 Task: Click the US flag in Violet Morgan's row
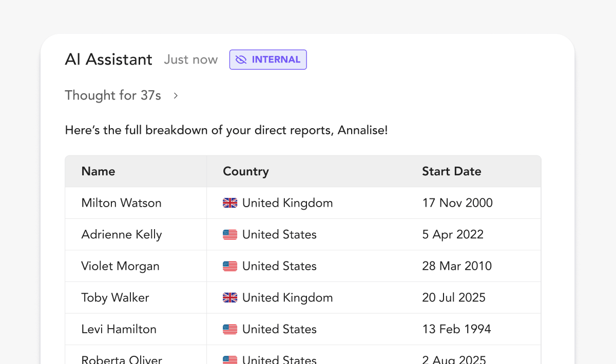click(230, 266)
